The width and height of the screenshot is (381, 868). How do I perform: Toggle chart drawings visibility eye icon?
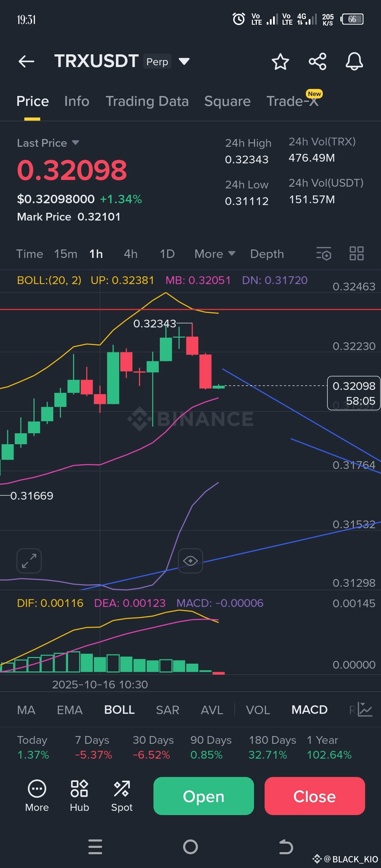pyautogui.click(x=190, y=561)
